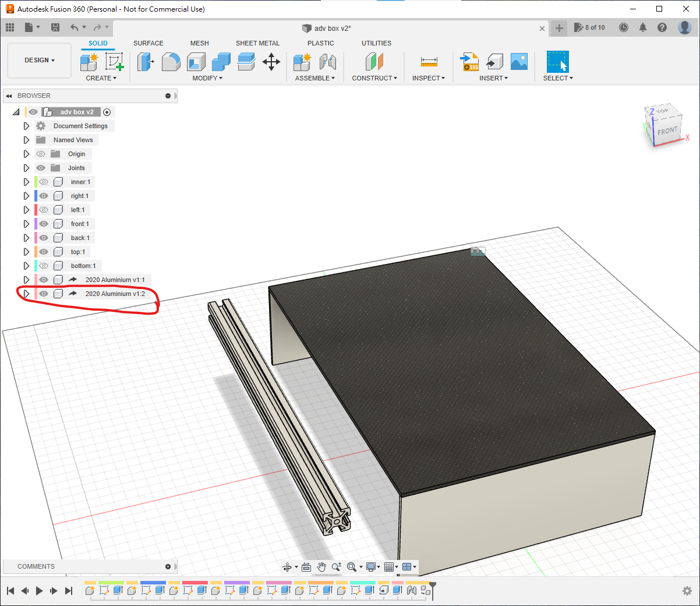Switch to the SHEET METAL tab
The image size is (700, 606).
257,43
